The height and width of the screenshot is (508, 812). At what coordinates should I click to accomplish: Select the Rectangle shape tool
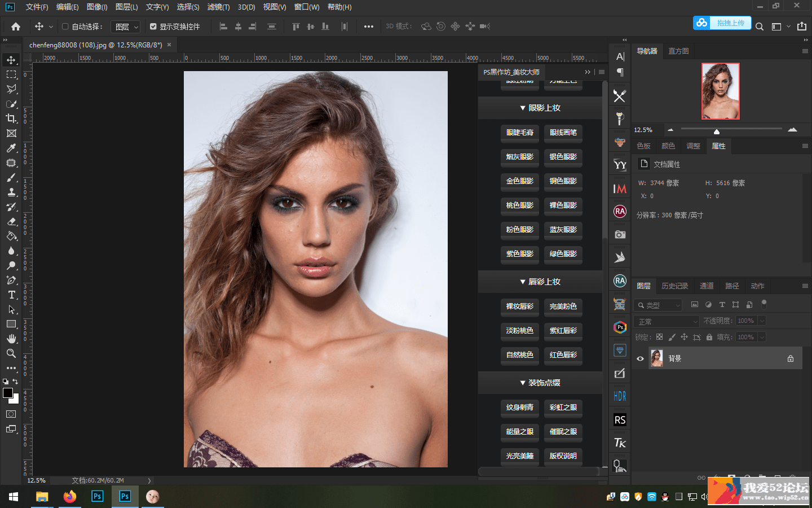coord(11,324)
